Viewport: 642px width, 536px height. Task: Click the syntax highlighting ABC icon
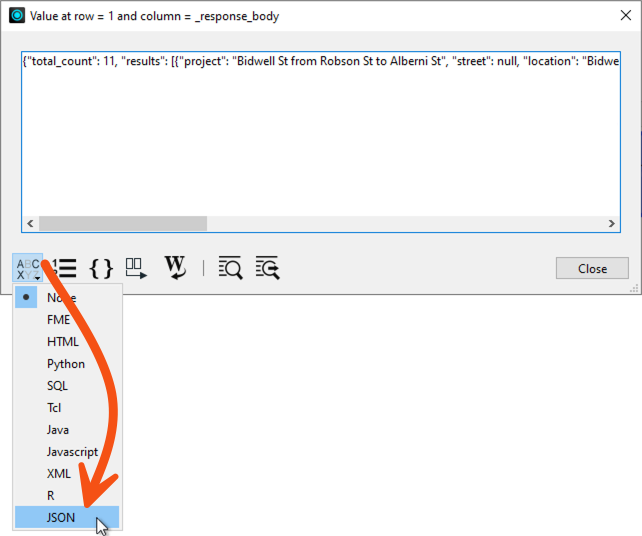pyautogui.click(x=27, y=268)
